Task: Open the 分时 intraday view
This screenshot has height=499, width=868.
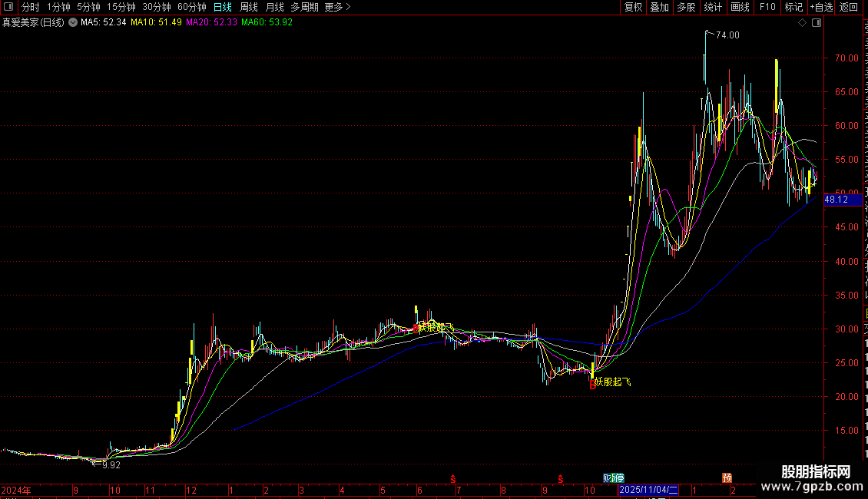Action: (x=31, y=7)
